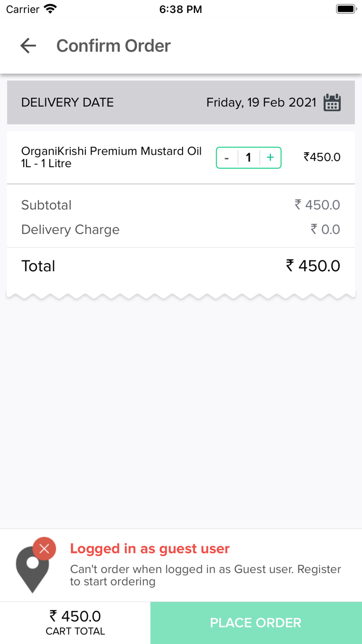
Task: Open the delivery date calendar icon
Action: [x=333, y=103]
